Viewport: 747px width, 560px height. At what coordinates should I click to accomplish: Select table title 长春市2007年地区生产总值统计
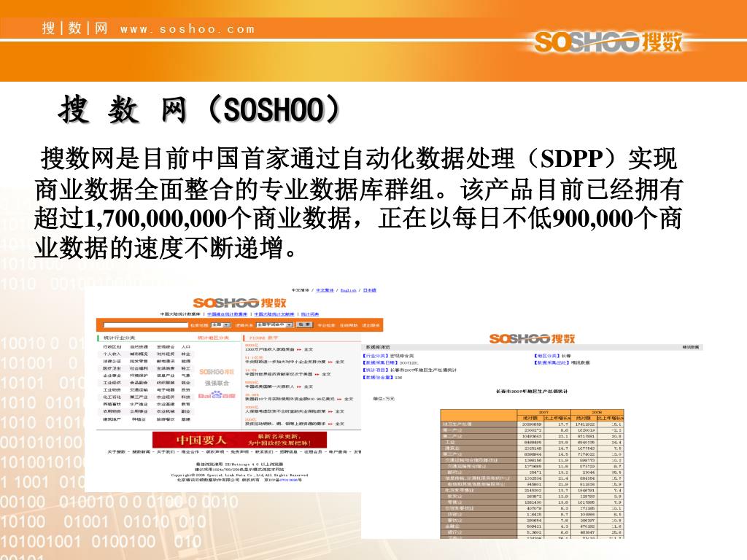tap(532, 392)
